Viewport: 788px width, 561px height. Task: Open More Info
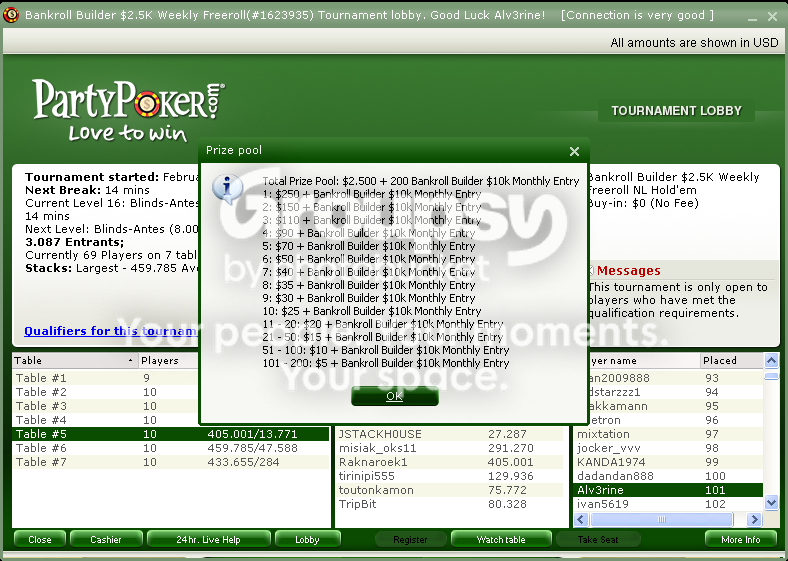[x=740, y=539]
